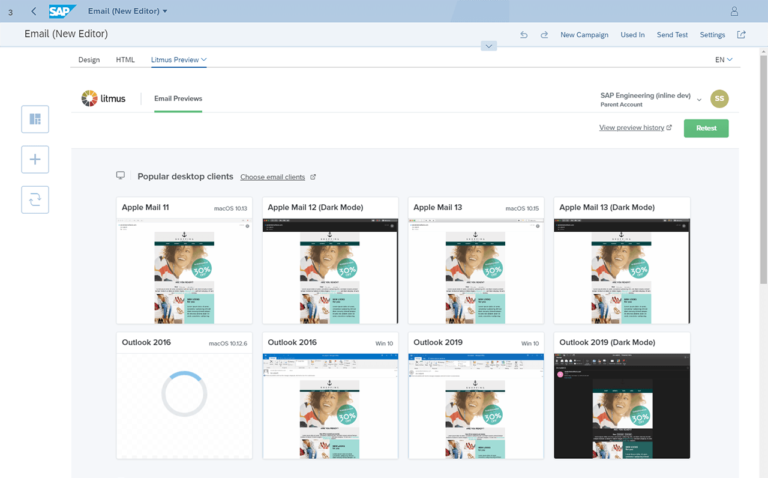This screenshot has height=478, width=768.
Task: Open the Apple Mail 12 (Dark Mode) preview
Action: tap(330, 261)
